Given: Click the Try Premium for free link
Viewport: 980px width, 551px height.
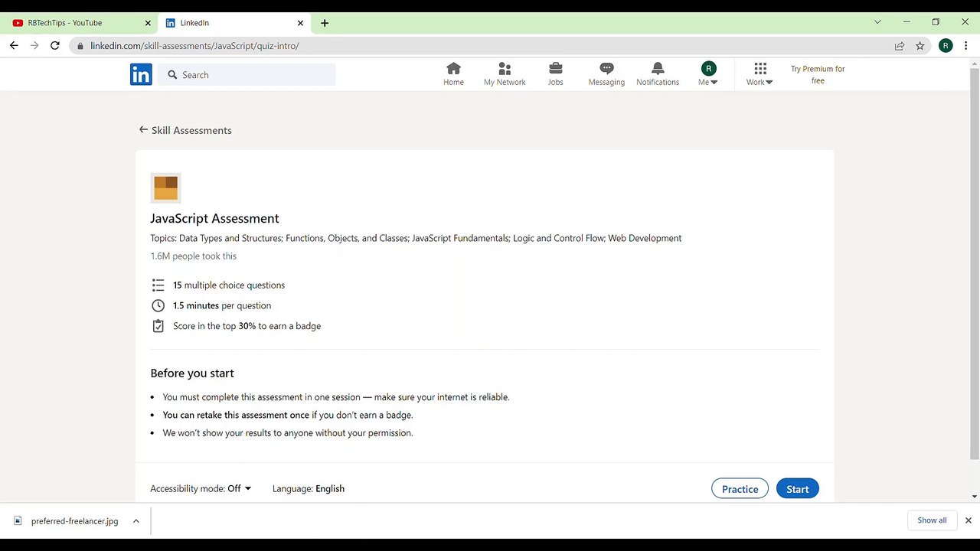Looking at the screenshot, I should [818, 74].
